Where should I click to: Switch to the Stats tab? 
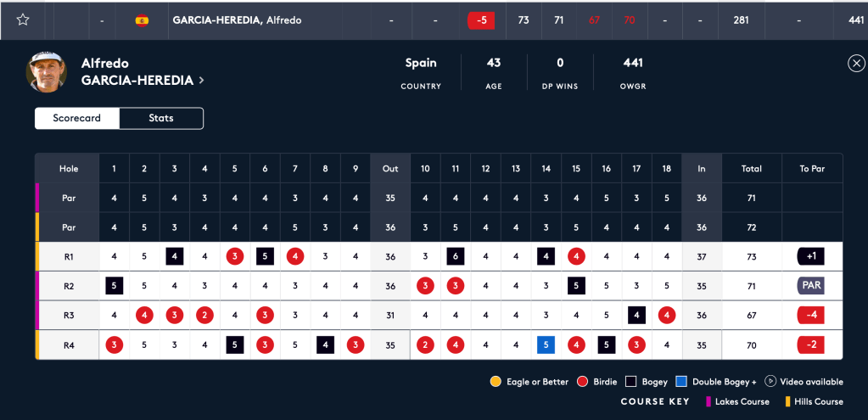pyautogui.click(x=161, y=118)
